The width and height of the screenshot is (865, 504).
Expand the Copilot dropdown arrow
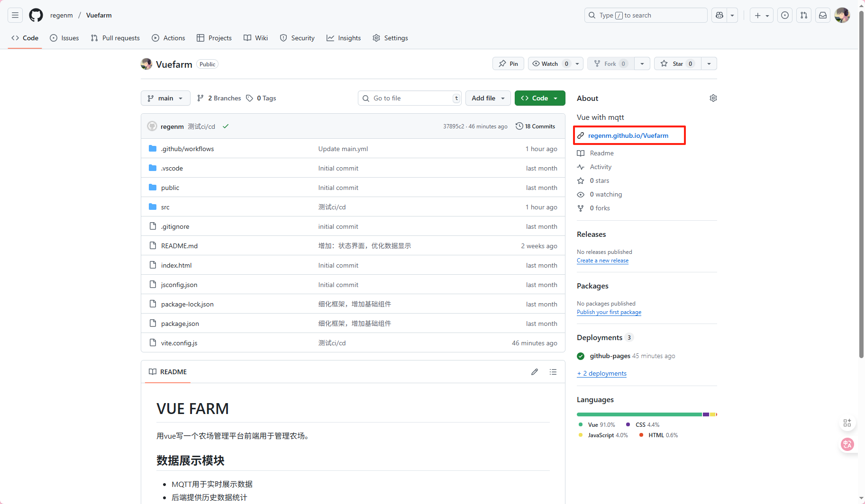732,15
